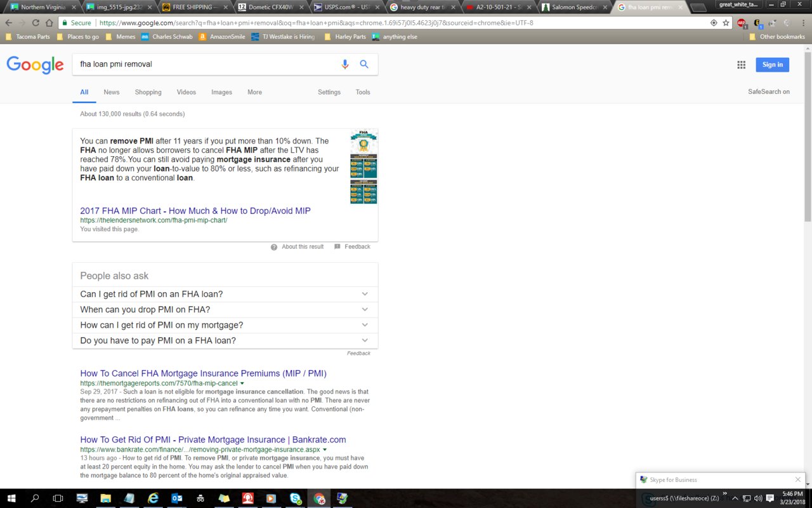Click the blue search magnifier icon
Image resolution: width=812 pixels, height=508 pixels.
pos(364,64)
